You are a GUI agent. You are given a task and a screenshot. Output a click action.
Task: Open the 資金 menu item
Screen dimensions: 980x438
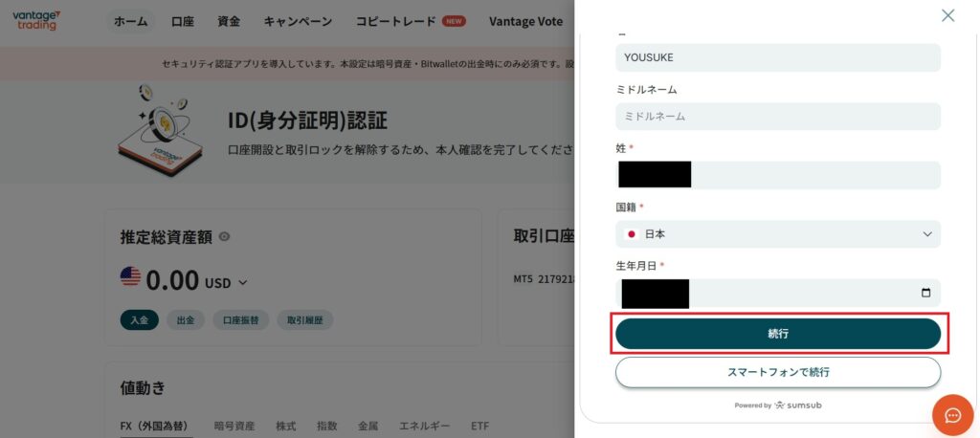[229, 21]
